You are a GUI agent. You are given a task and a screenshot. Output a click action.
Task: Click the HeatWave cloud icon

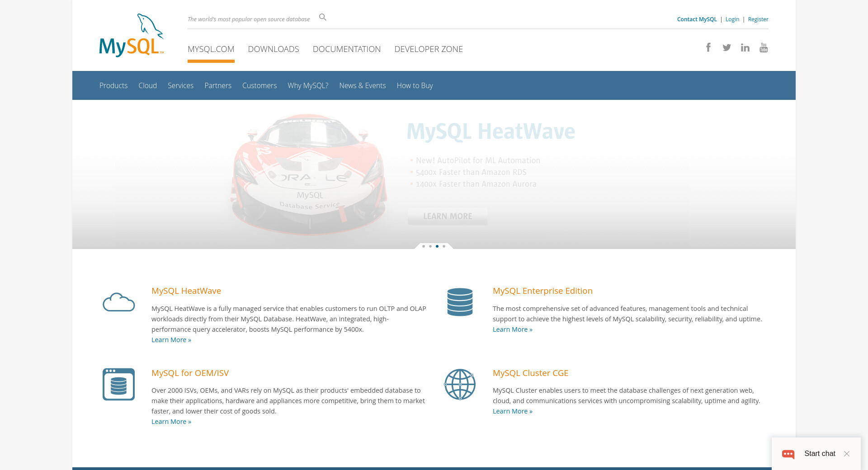pyautogui.click(x=118, y=302)
